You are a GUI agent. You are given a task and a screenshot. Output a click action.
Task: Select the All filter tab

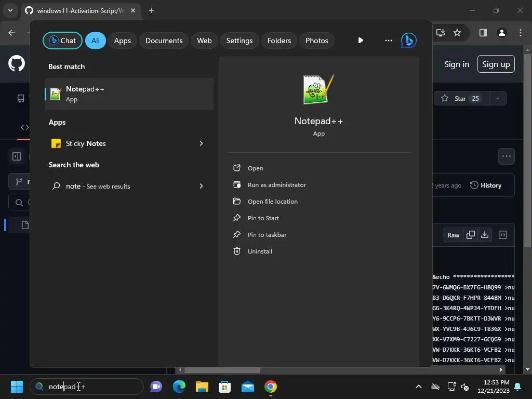[96, 41]
